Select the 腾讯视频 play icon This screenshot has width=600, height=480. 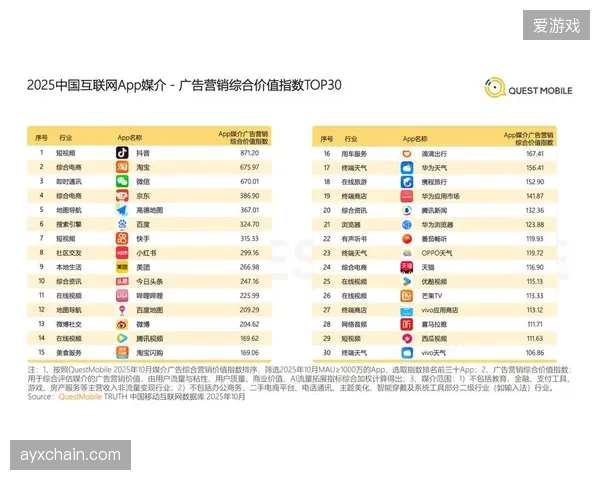pyautogui.click(x=122, y=338)
